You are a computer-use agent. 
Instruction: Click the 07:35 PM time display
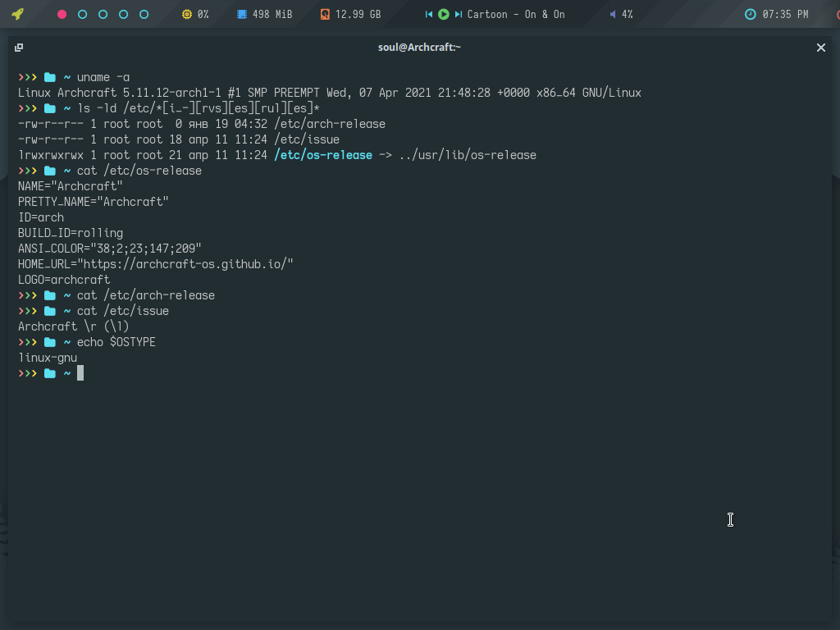(785, 15)
